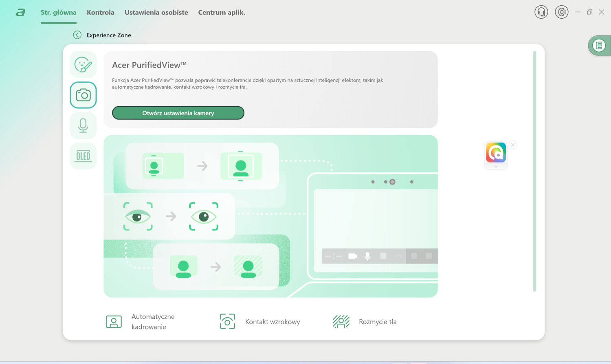Switch to the Kontrola tab

pyautogui.click(x=101, y=12)
